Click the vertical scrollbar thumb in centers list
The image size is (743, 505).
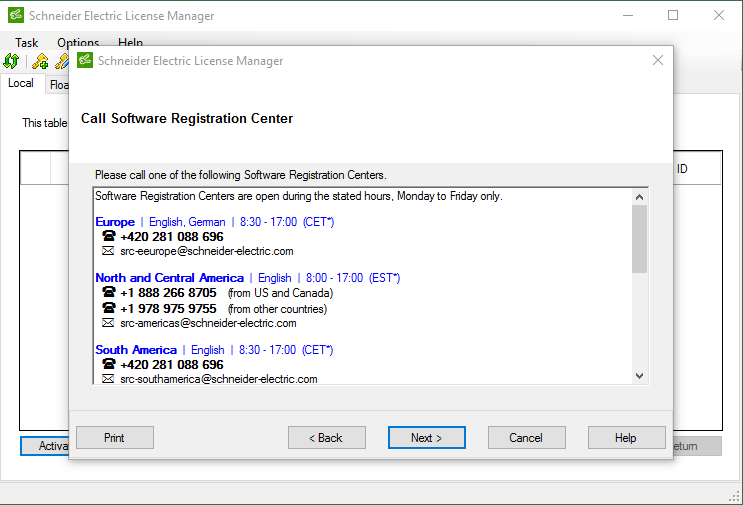click(x=639, y=239)
